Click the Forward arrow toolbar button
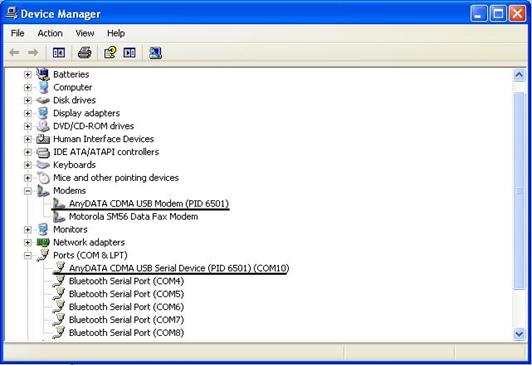Viewport: 532px width, 365px height. coord(33,53)
